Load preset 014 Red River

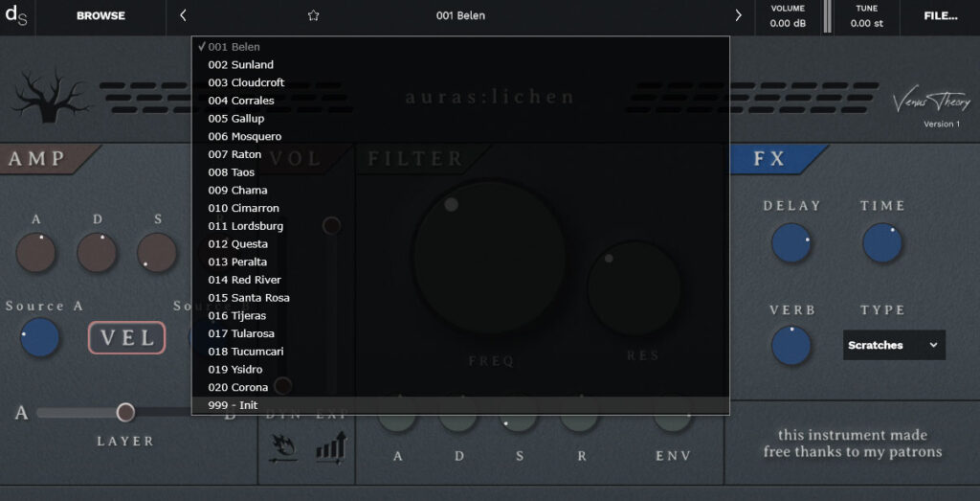(x=460, y=280)
